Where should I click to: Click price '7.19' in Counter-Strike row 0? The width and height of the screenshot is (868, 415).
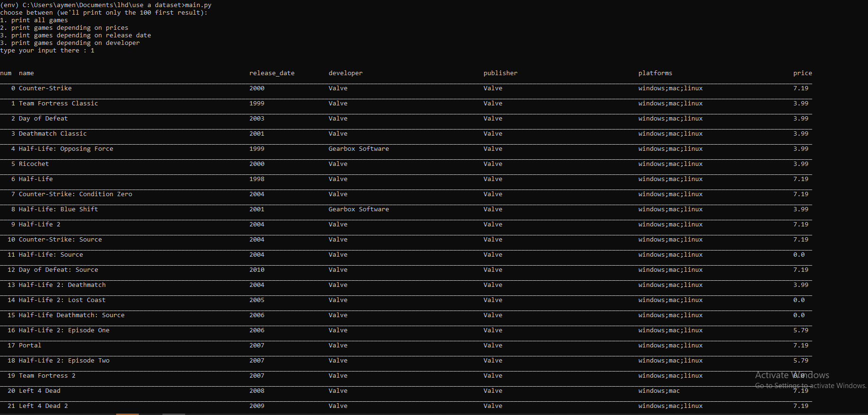tap(801, 88)
